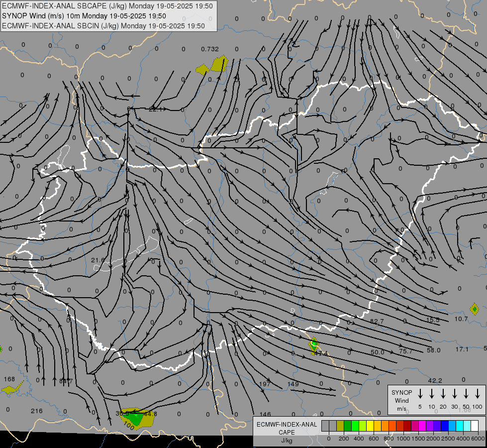Click the 47.4 value on the map
This screenshot has width=487, height=448.
pyautogui.click(x=321, y=353)
